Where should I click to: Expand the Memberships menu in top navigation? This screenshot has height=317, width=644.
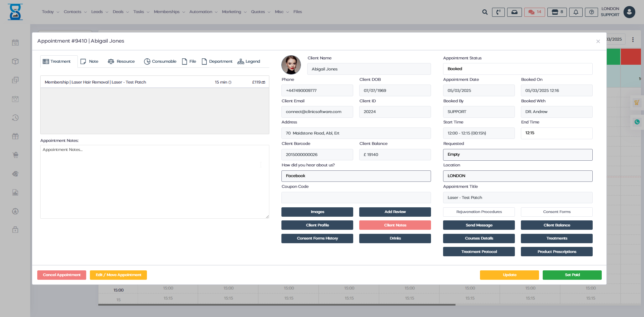pyautogui.click(x=169, y=12)
